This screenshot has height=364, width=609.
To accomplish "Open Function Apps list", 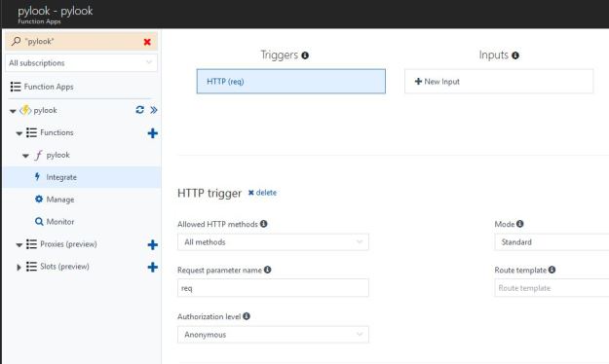I will pos(49,87).
